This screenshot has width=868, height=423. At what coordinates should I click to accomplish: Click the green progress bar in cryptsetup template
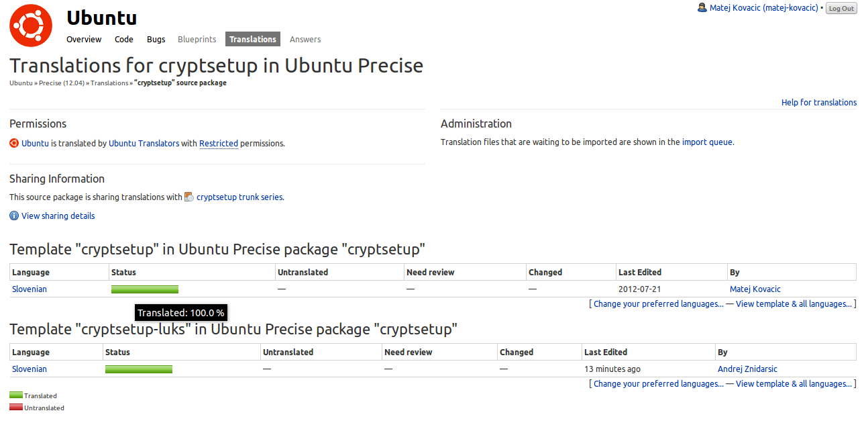pyautogui.click(x=145, y=289)
